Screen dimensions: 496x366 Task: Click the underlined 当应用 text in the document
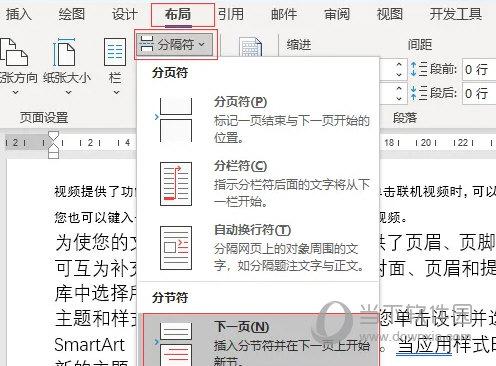(425, 345)
